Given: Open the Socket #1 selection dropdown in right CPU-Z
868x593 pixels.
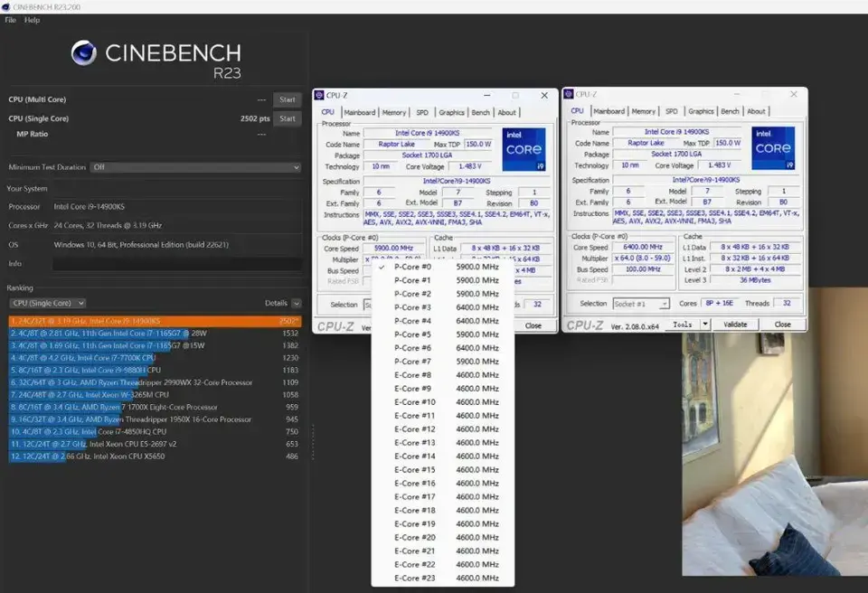Looking at the screenshot, I should 642,304.
